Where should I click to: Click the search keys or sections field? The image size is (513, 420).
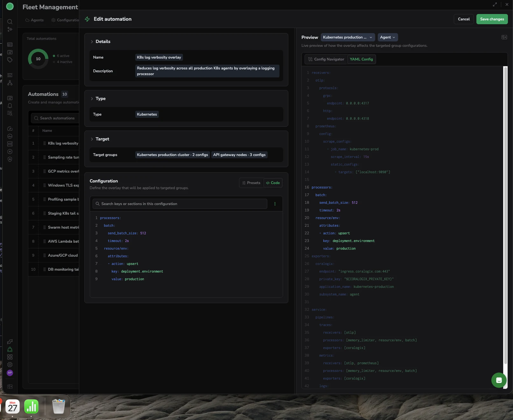(x=180, y=204)
